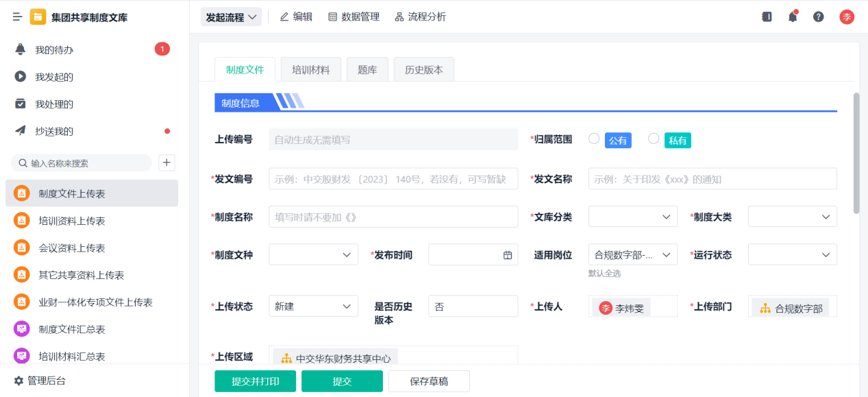868x397 pixels.
Task: Expand the 制度文种 dropdown
Action: click(x=313, y=254)
